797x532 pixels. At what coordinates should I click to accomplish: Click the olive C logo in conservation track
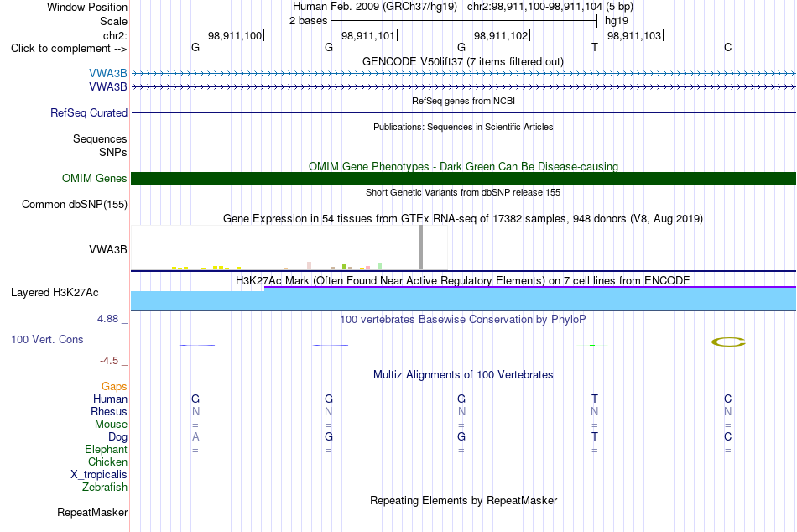pyautogui.click(x=728, y=342)
